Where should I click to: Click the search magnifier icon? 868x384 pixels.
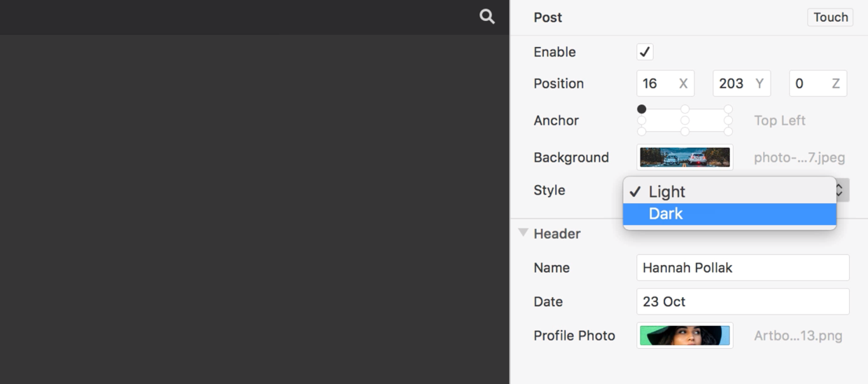(487, 17)
